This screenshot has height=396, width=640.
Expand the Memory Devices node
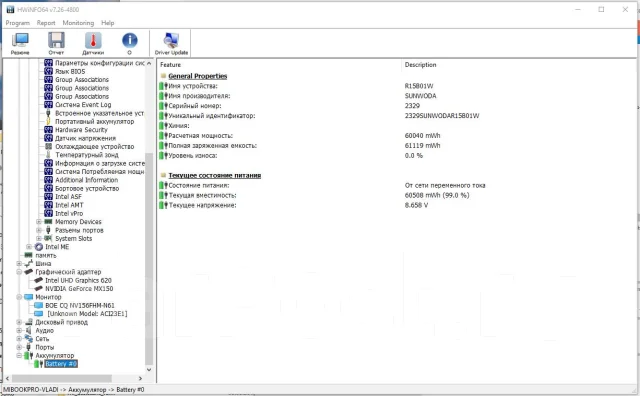39,222
